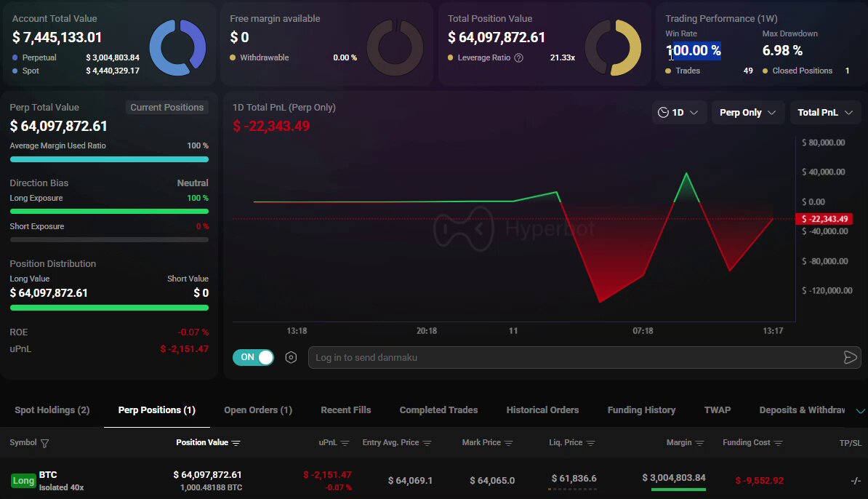Click the red -22,343.49 chart price marker

point(824,220)
